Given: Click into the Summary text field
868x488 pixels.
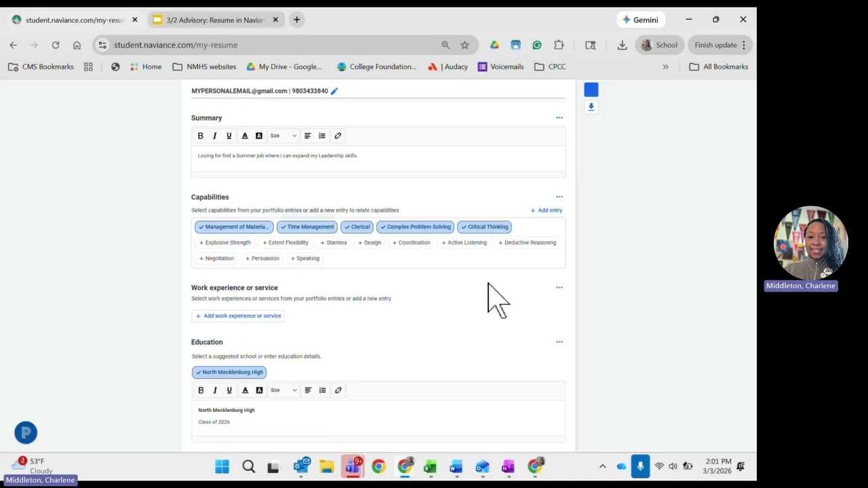Looking at the screenshot, I should click(x=378, y=159).
